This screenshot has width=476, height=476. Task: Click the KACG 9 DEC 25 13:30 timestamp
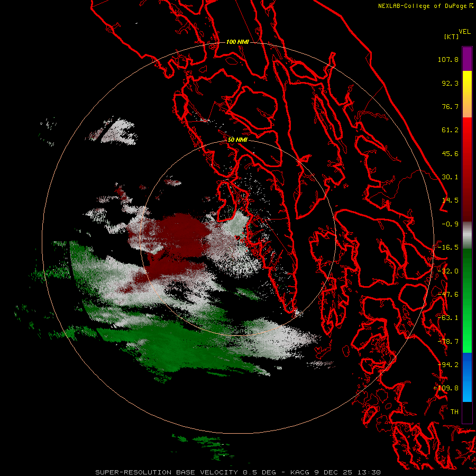[x=335, y=472]
